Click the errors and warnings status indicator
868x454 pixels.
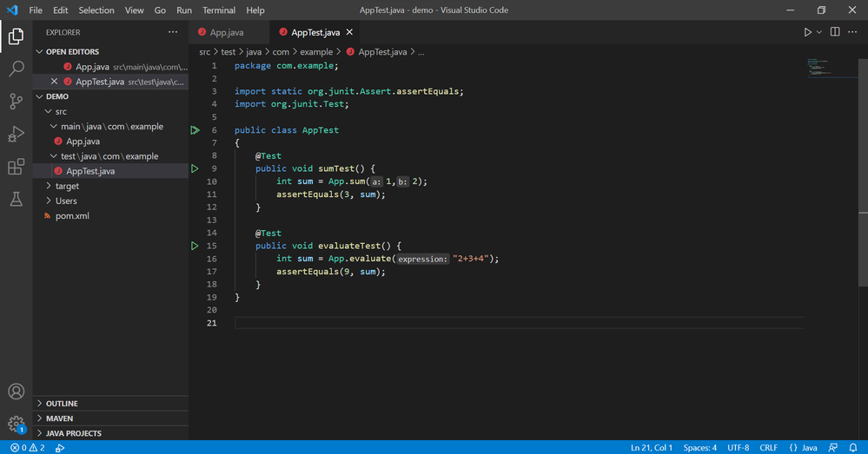click(x=28, y=447)
